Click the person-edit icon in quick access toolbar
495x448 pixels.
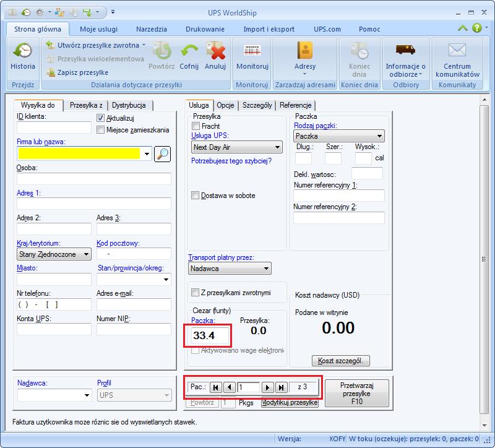59,12
